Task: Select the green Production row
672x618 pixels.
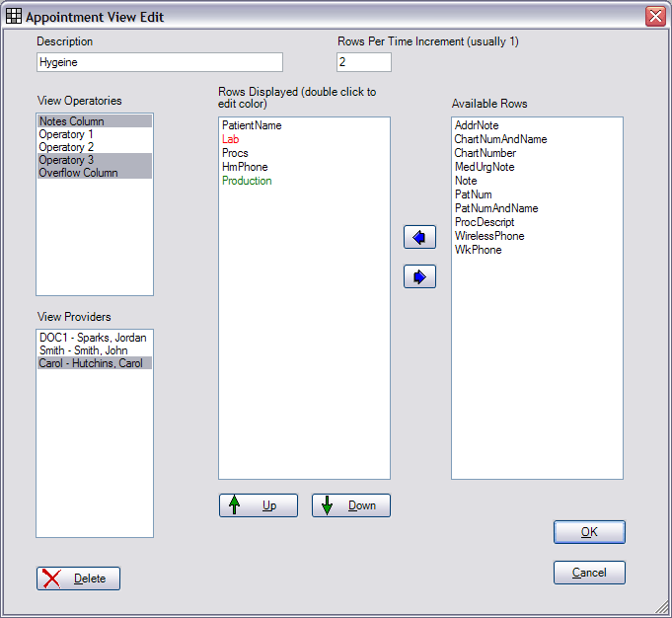Action: click(x=247, y=182)
